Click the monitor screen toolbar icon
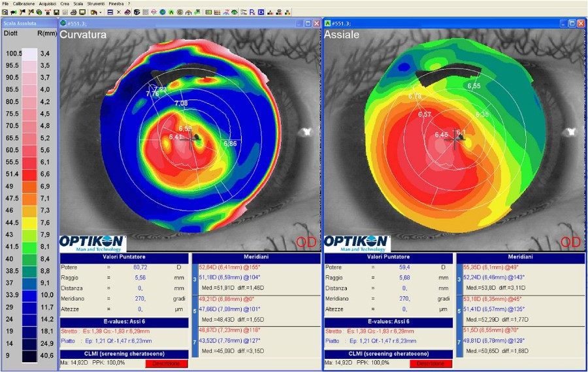Image resolution: width=588 pixels, height=372 pixels. click(x=82, y=12)
